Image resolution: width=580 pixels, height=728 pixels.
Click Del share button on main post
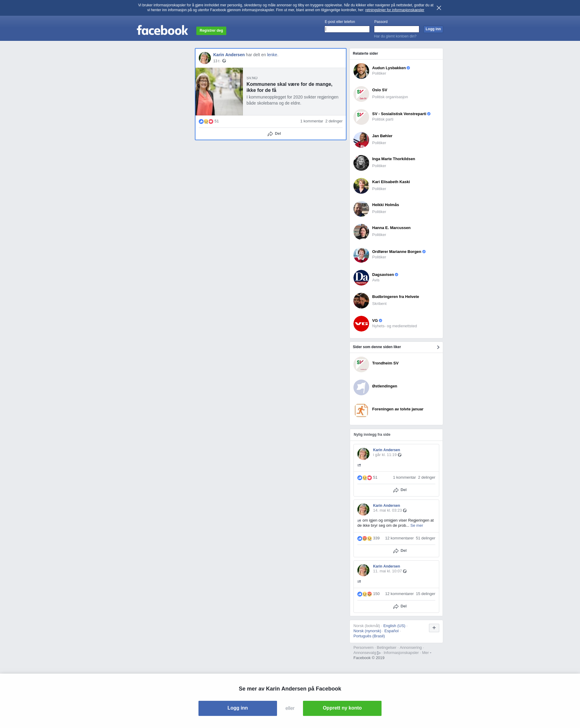click(274, 134)
